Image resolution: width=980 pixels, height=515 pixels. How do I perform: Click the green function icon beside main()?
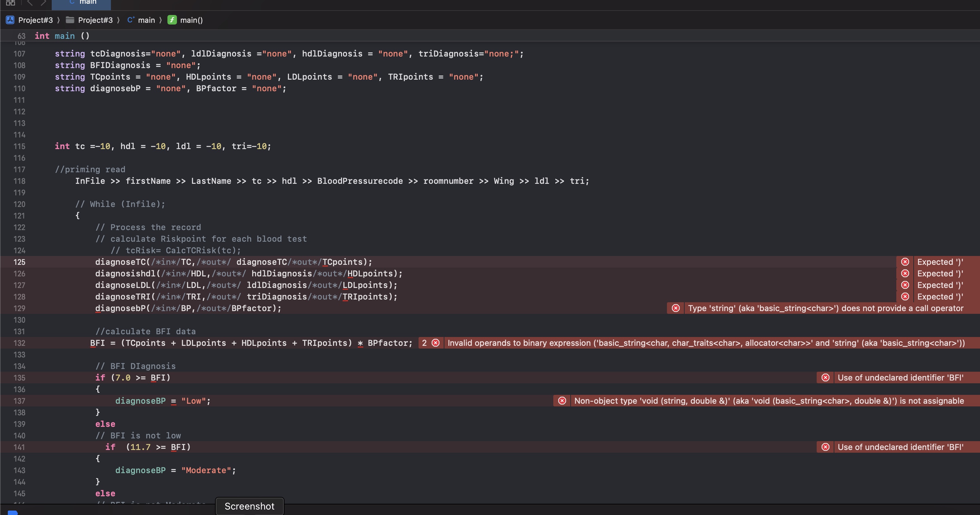[x=172, y=20]
